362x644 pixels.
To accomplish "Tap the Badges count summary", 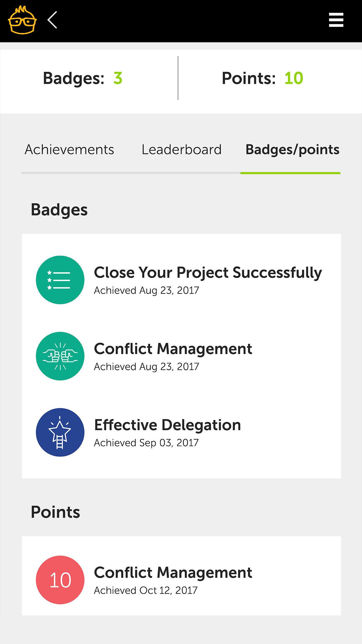I will [82, 78].
